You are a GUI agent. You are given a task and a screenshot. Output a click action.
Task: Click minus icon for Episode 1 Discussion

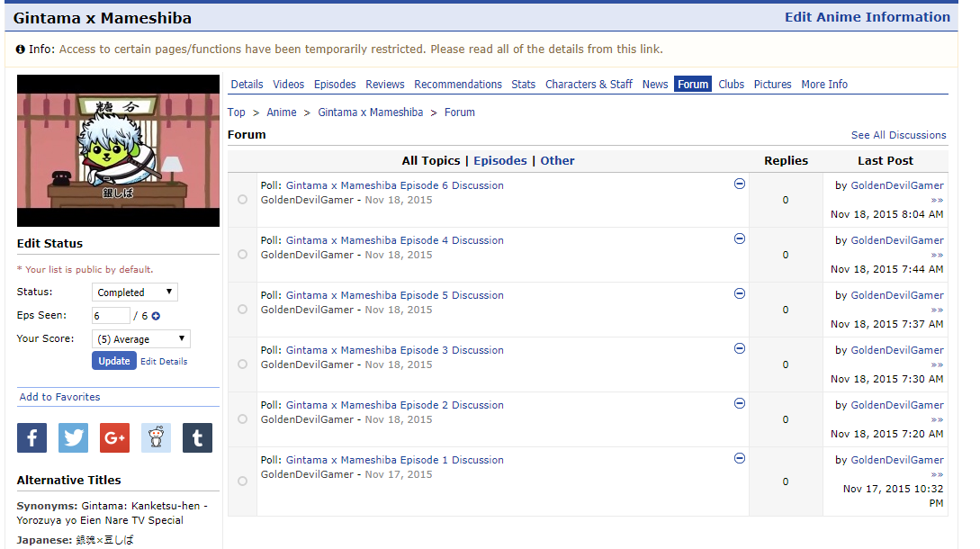[740, 459]
